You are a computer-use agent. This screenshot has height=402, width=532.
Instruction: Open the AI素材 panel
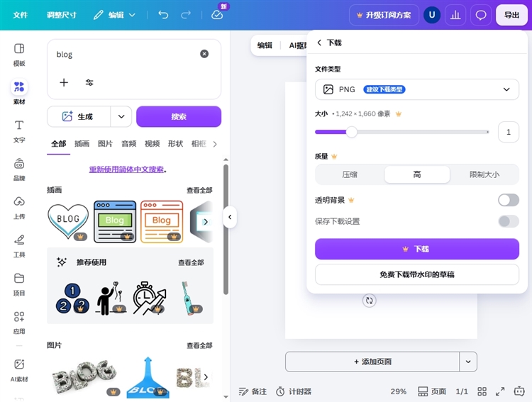tap(19, 370)
